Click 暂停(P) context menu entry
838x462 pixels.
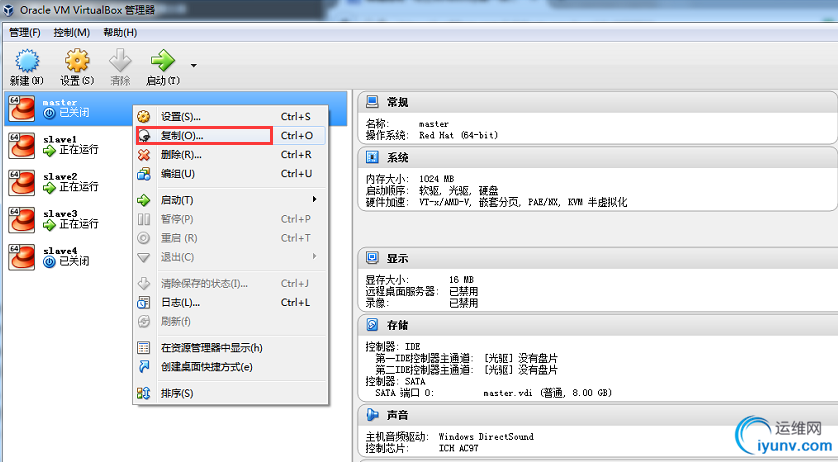click(230, 219)
